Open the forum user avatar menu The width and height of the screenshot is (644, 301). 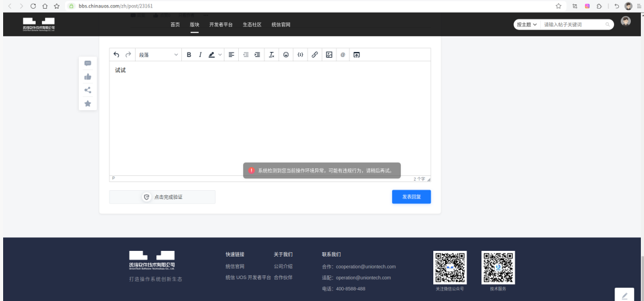625,21
